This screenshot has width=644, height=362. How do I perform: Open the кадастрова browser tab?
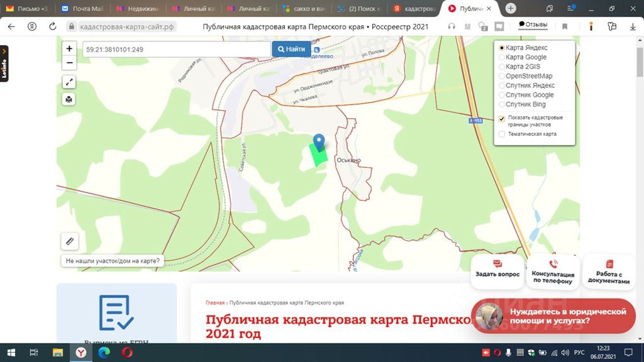click(x=414, y=9)
